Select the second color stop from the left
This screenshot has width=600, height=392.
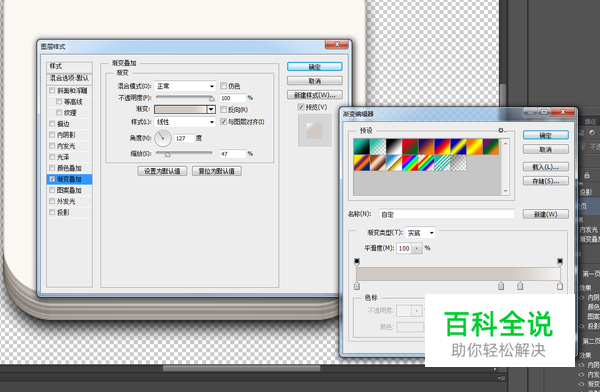pos(501,286)
